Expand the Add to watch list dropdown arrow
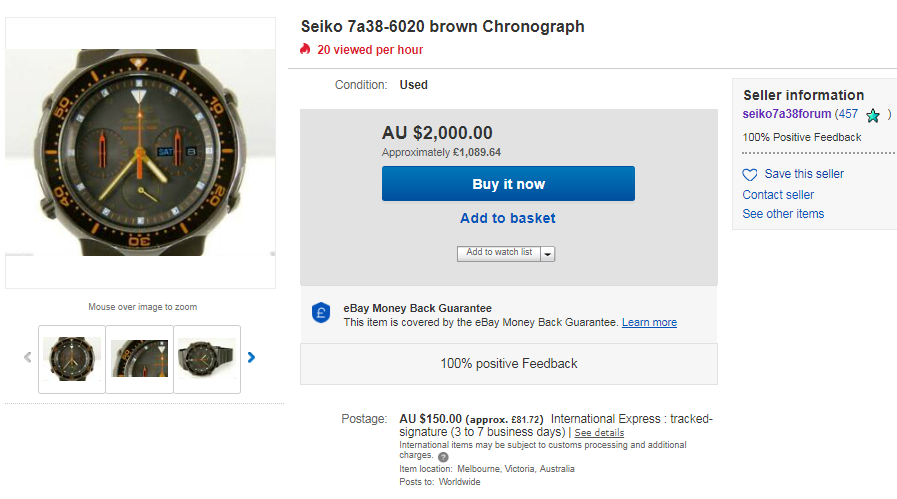 pyautogui.click(x=547, y=254)
